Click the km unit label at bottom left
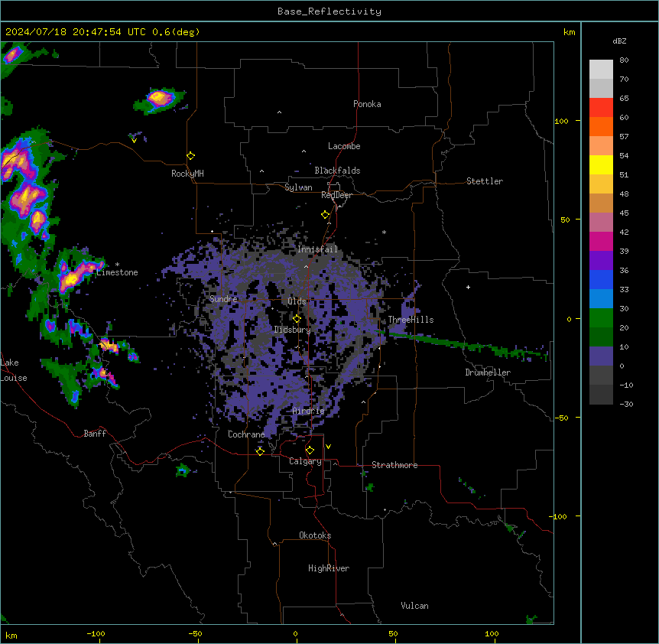 click(11, 635)
